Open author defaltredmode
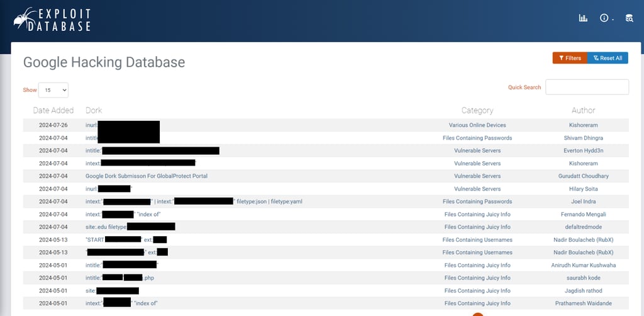Screen dimensions: 644x316 click(x=583, y=227)
